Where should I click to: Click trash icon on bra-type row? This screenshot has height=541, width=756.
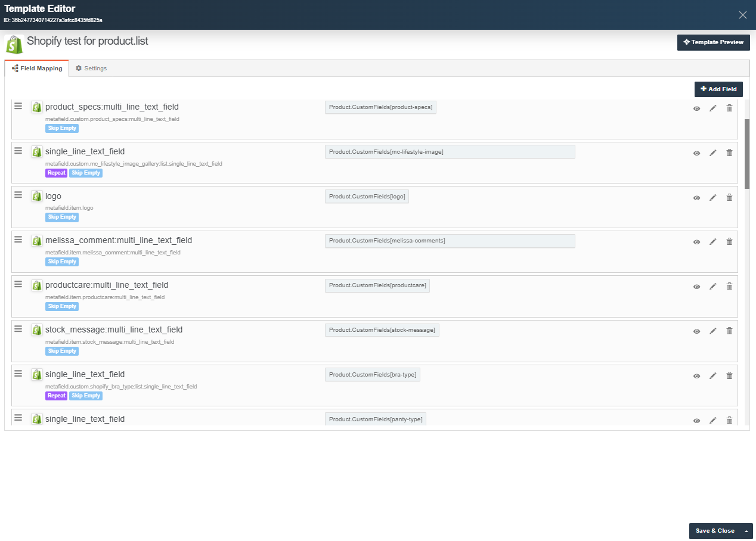[729, 376]
